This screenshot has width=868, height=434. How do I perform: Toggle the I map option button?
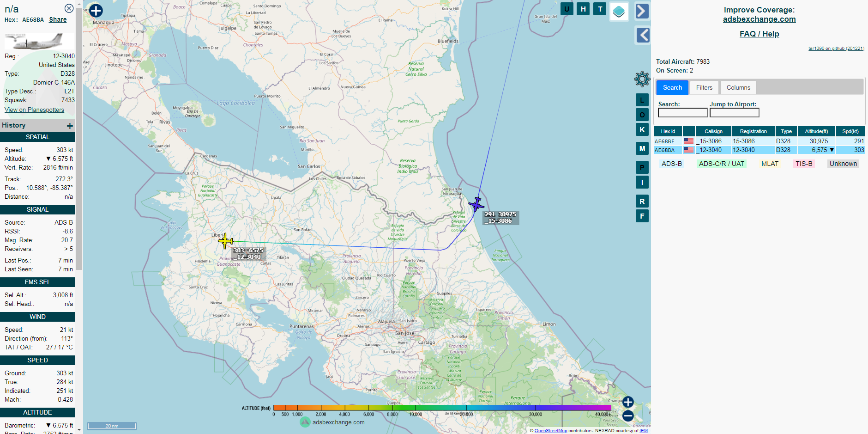tap(642, 182)
